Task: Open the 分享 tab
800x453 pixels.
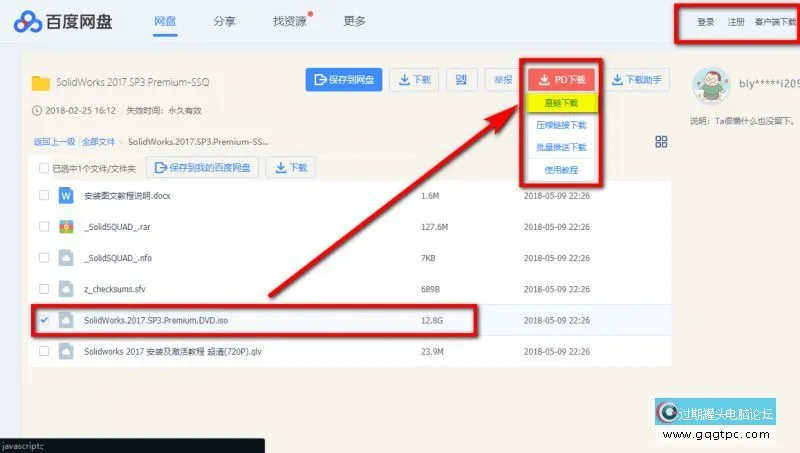Action: pos(225,21)
